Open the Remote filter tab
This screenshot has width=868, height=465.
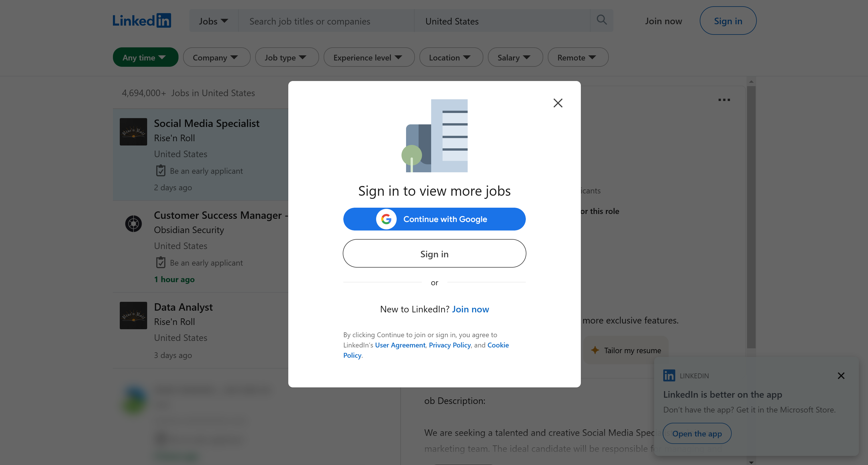pos(578,57)
